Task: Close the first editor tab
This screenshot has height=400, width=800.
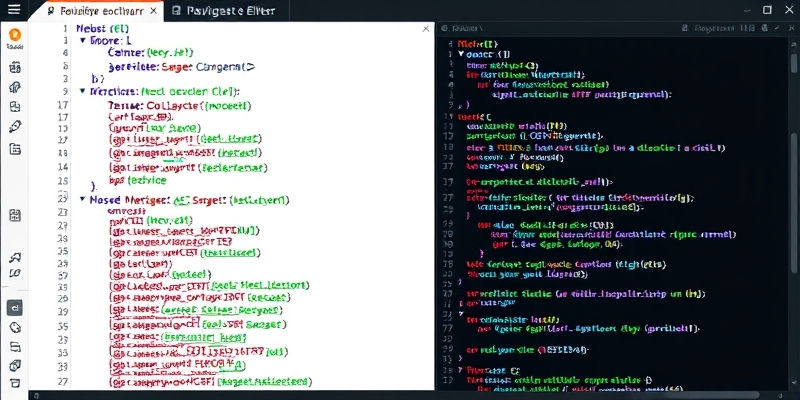Action: click(153, 11)
